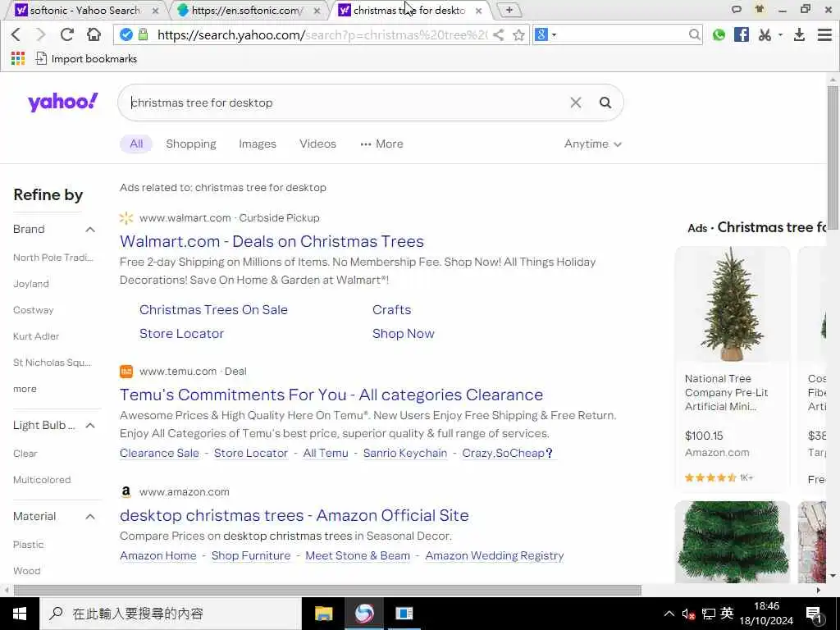Open a new tab with plus button
Screen dimensions: 840x630
(509, 10)
